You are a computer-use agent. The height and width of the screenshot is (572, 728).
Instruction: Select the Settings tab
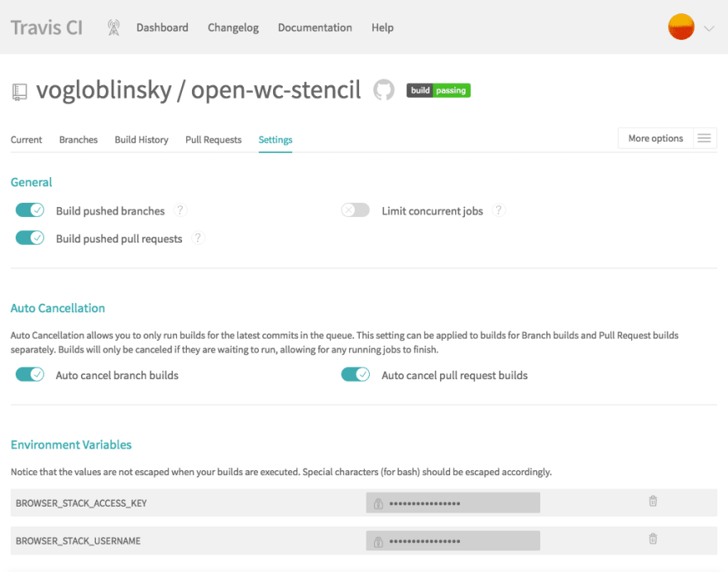point(275,140)
